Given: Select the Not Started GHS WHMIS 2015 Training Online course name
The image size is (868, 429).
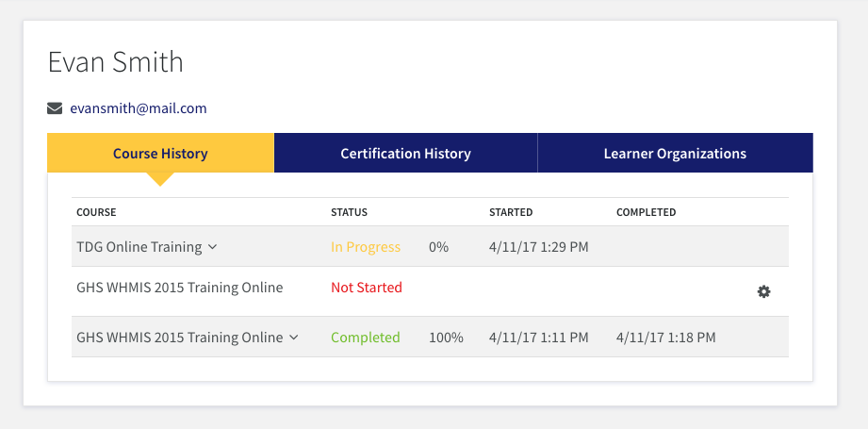Looking at the screenshot, I should (180, 288).
